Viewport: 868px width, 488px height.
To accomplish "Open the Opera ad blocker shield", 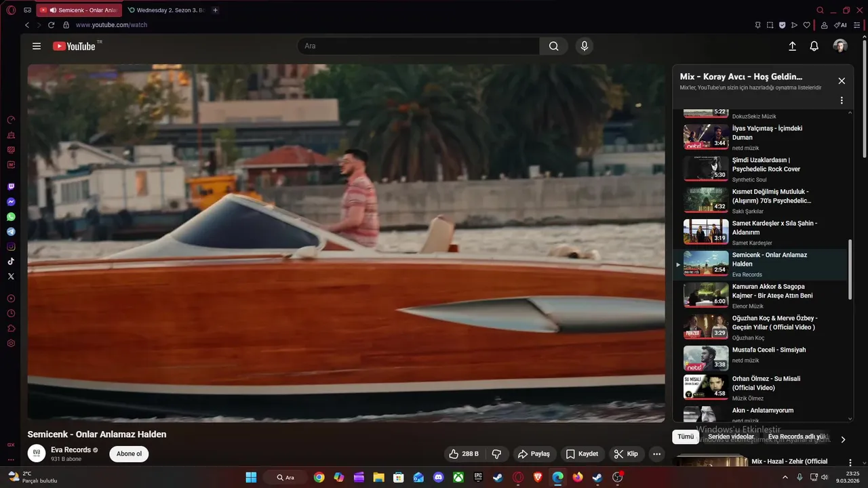I will [x=782, y=25].
